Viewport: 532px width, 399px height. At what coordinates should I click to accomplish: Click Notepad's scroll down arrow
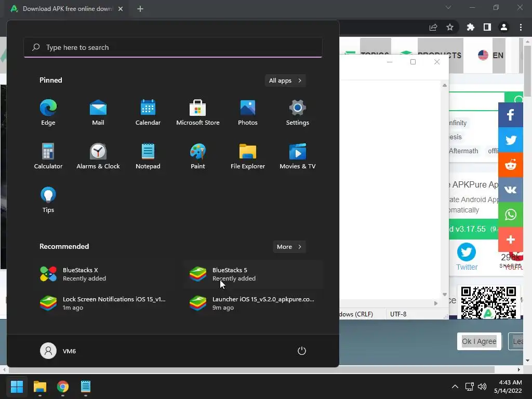445,295
